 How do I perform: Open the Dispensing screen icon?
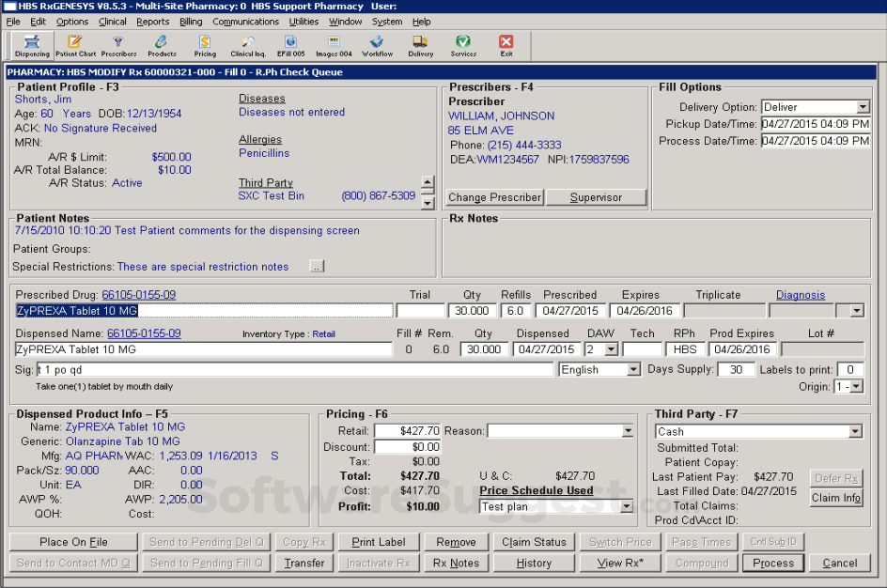tap(31, 43)
